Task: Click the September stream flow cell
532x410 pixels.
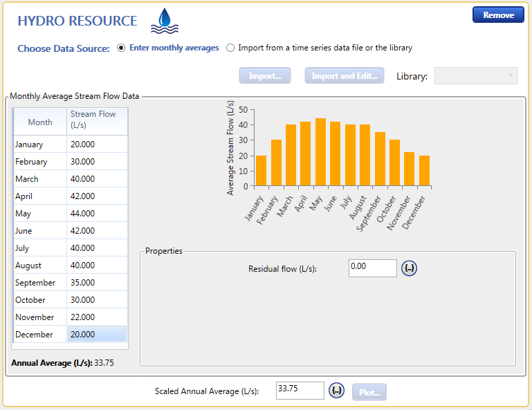Action: (97, 283)
